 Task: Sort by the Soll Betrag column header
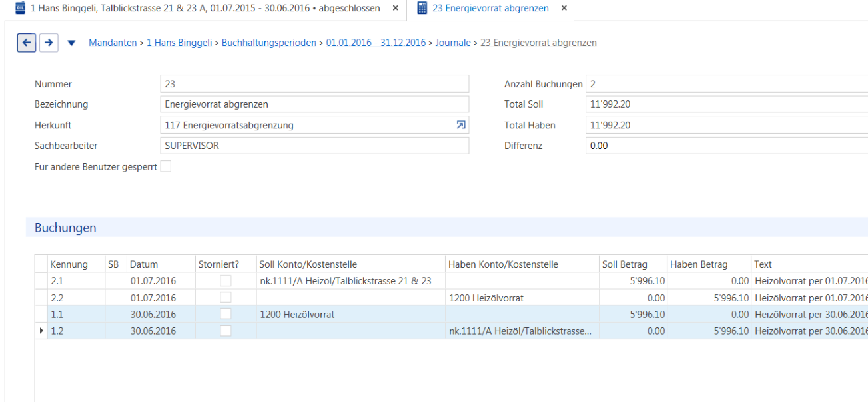pyautogui.click(x=633, y=264)
